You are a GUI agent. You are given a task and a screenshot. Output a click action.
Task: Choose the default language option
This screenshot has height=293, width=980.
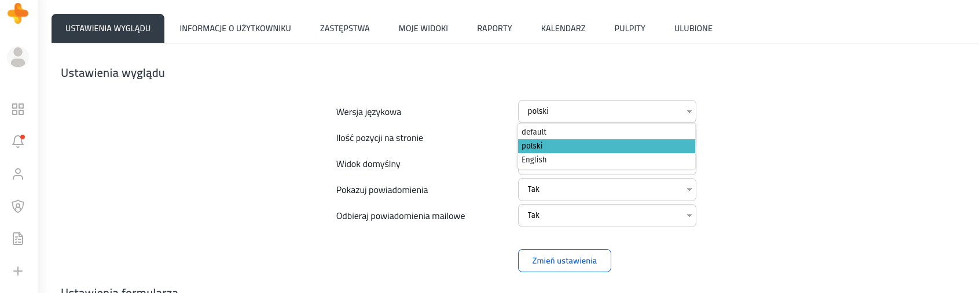[607, 132]
